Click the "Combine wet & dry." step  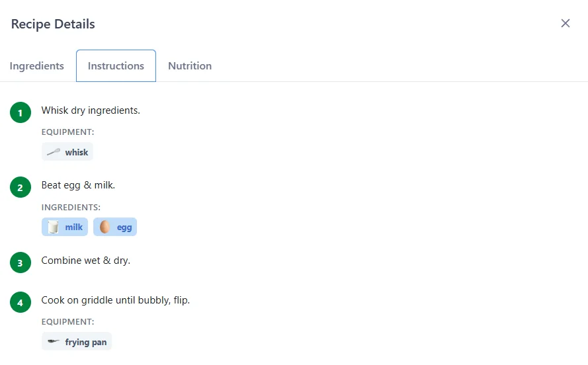[86, 261]
